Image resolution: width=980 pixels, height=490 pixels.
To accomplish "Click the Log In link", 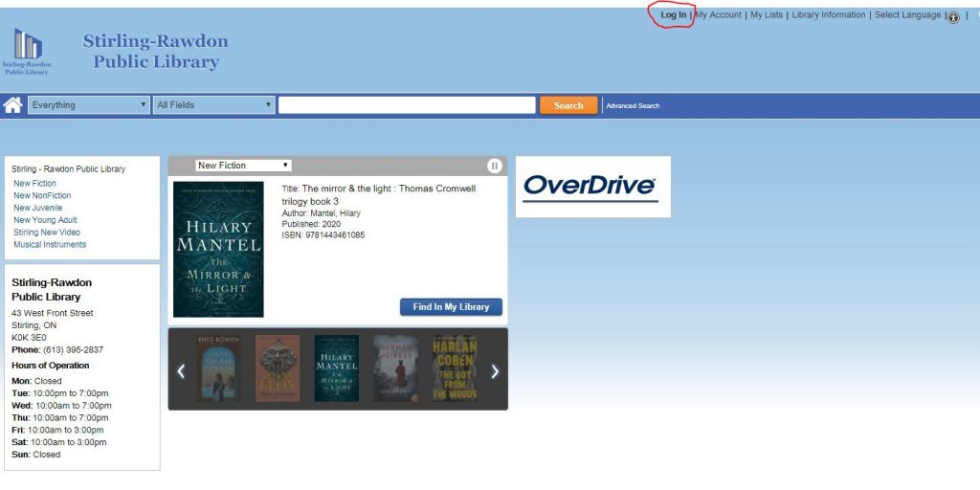I will click(x=673, y=15).
